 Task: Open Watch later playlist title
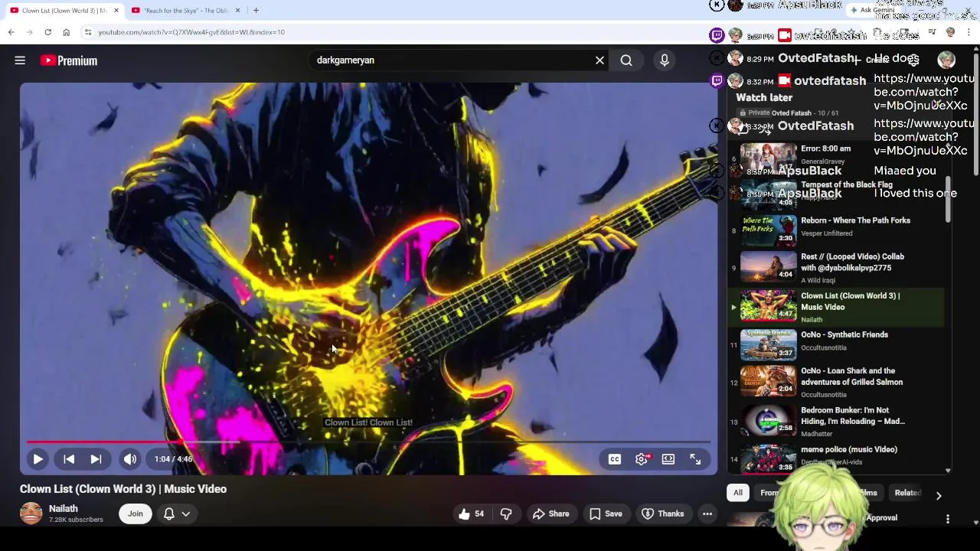[x=764, y=97]
